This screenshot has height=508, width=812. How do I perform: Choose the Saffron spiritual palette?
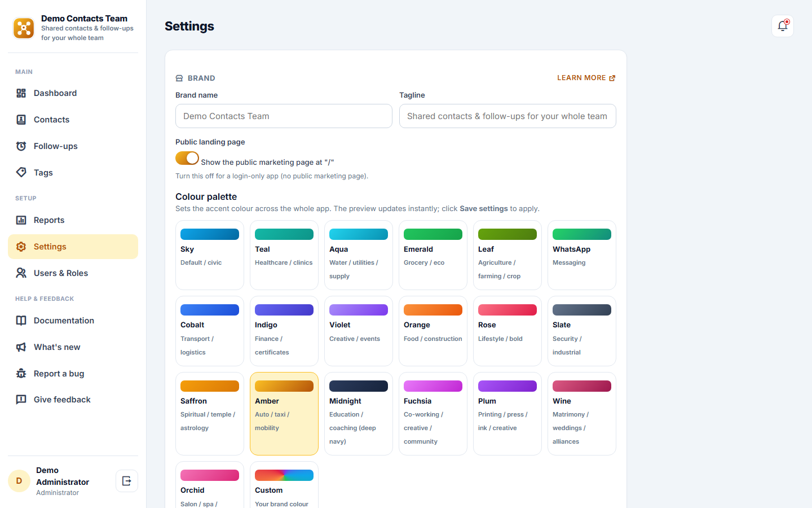pos(210,414)
